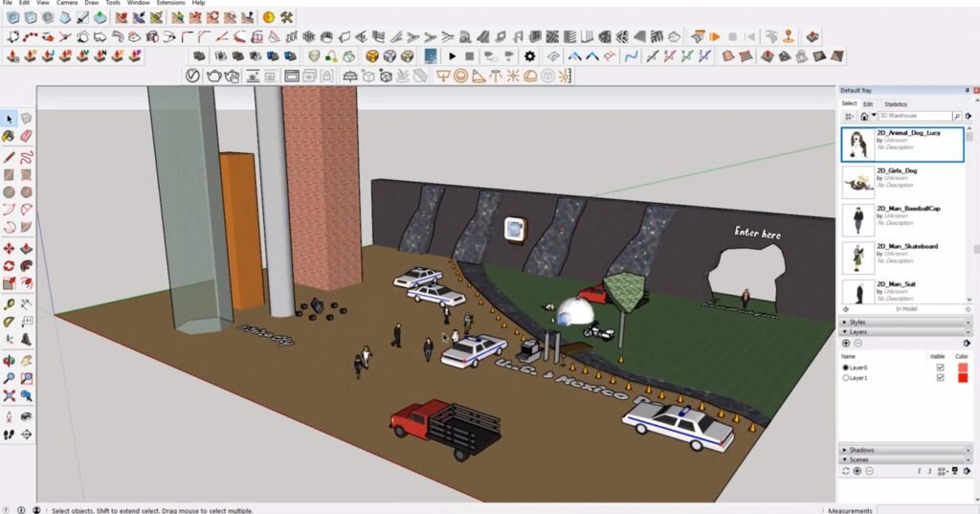This screenshot has width=980, height=514.
Task: Open the scenes details arrow menu
Action: tap(967, 471)
